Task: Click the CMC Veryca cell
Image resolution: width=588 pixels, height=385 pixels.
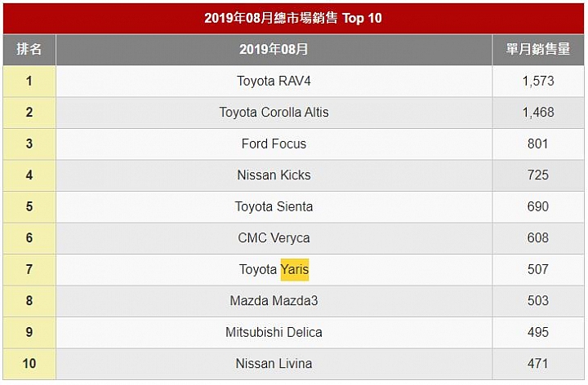Action: 274,238
